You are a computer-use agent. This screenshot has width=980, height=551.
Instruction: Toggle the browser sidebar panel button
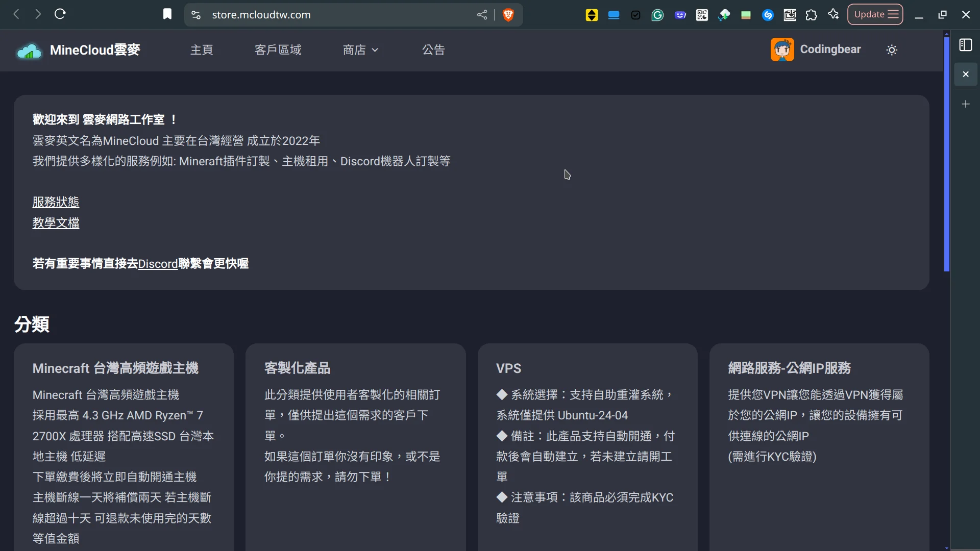(965, 45)
